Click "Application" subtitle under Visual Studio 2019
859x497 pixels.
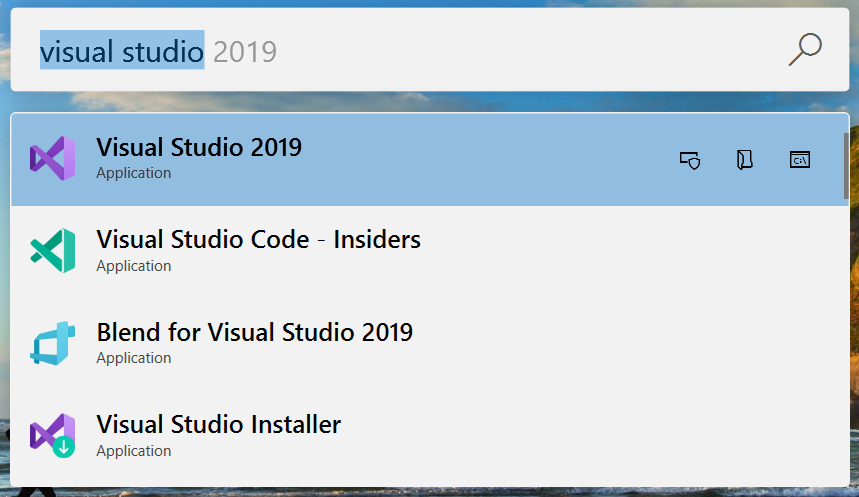pyautogui.click(x=133, y=173)
